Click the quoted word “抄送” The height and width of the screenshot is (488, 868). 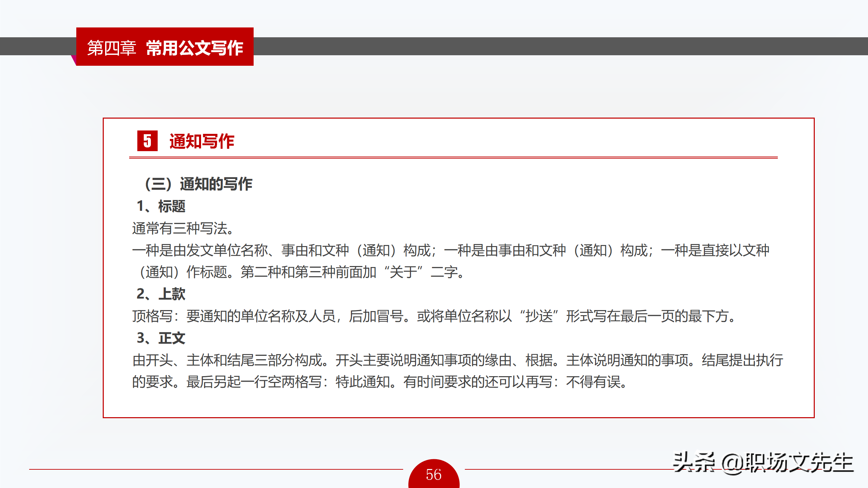(539, 316)
